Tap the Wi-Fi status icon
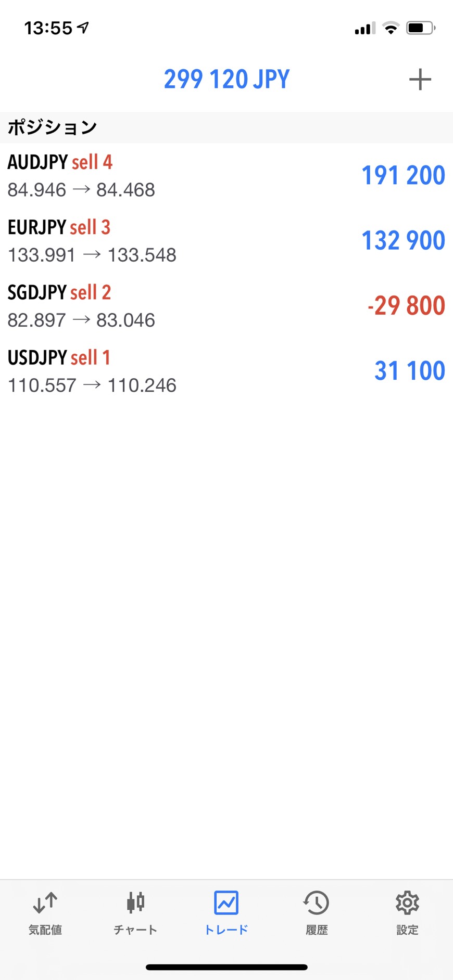 click(x=391, y=28)
